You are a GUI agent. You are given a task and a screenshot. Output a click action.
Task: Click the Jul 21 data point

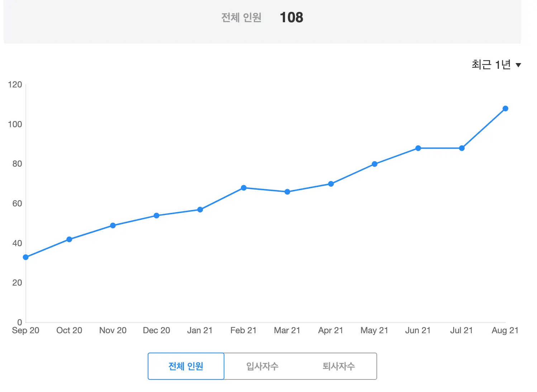pos(462,148)
